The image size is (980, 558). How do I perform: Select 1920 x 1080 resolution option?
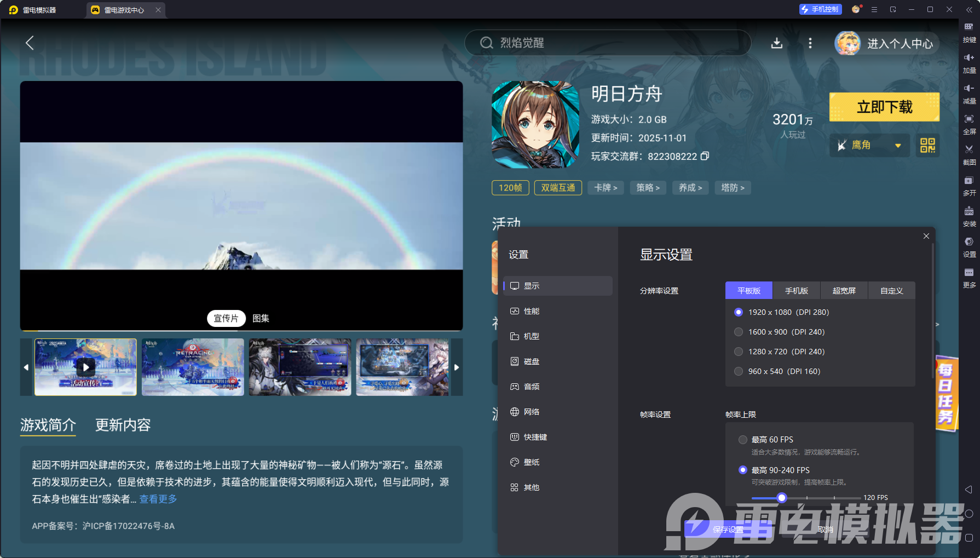(x=782, y=312)
